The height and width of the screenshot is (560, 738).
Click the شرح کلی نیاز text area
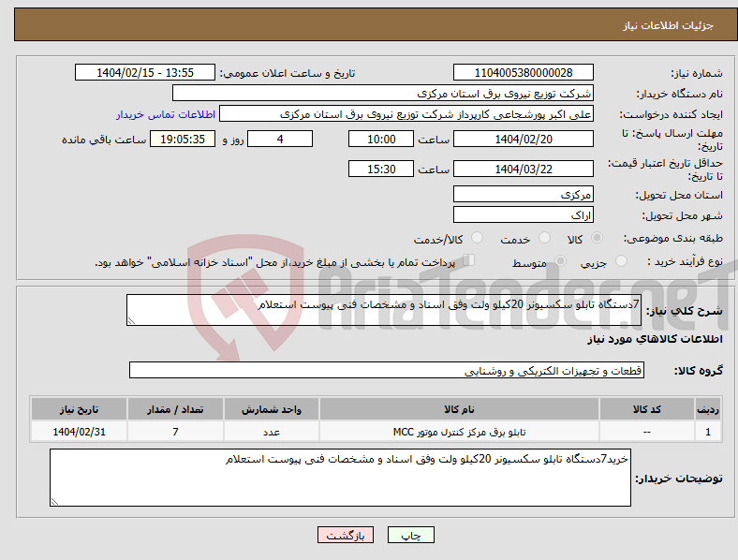point(384,310)
